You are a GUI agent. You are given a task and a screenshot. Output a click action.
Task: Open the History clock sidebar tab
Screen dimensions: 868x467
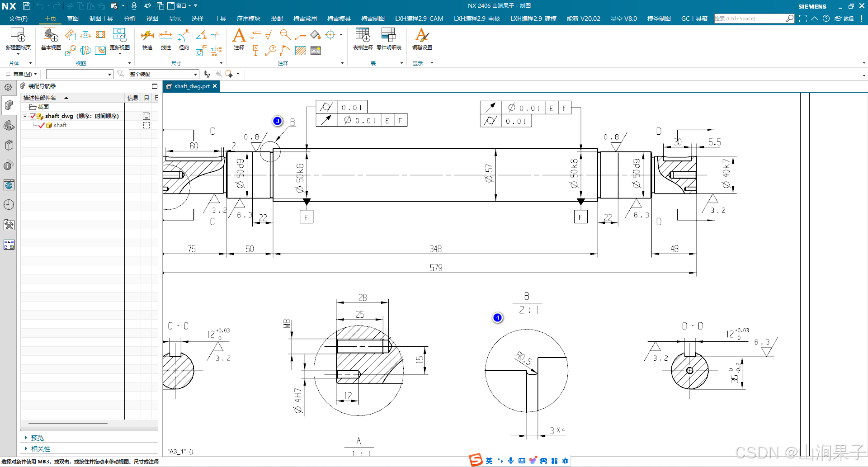click(9, 205)
